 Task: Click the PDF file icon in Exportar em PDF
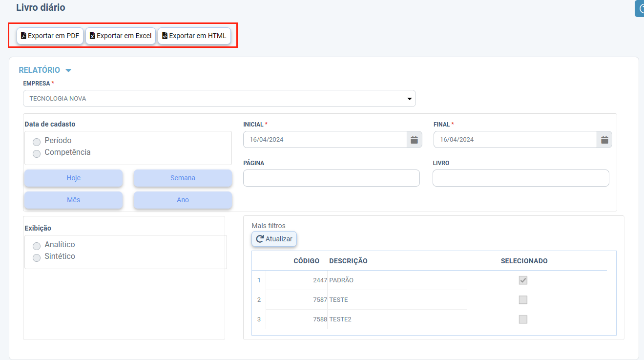pos(23,36)
